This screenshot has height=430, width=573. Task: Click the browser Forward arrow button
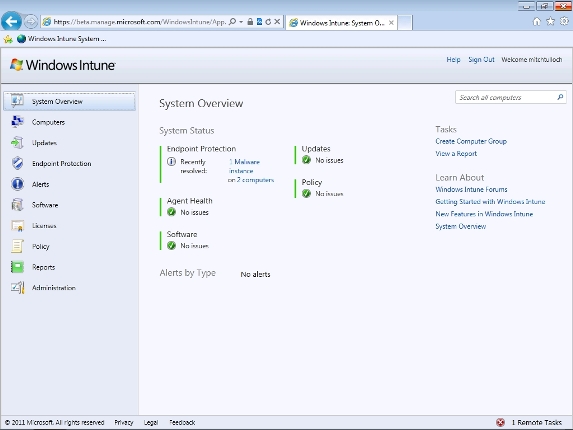click(31, 22)
